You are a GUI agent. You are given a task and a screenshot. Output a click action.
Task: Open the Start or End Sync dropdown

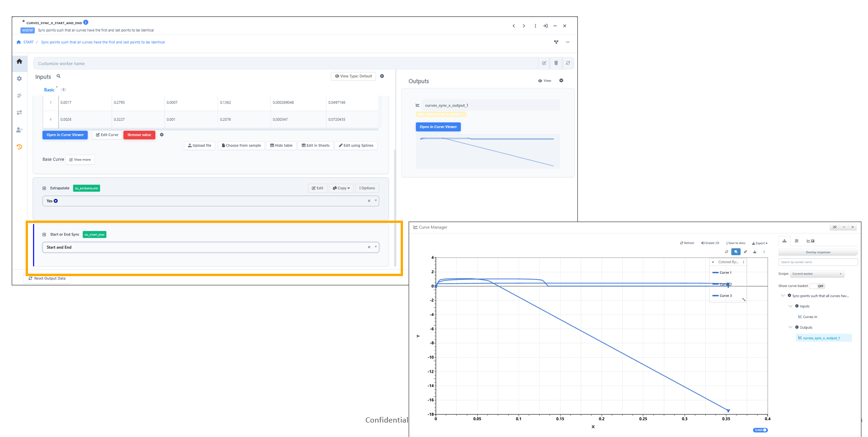click(375, 247)
